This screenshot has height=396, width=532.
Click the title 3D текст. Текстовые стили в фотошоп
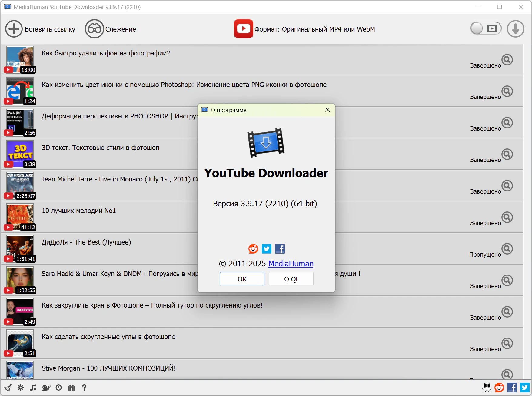point(101,148)
